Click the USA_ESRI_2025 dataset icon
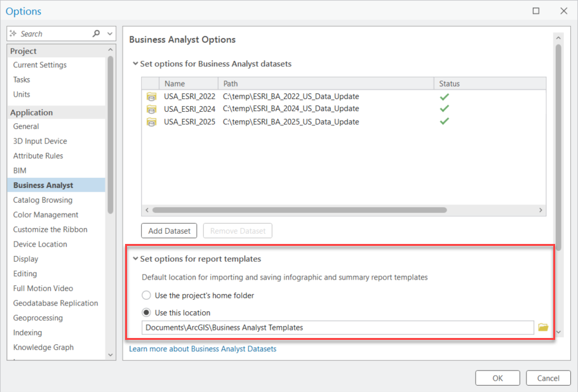Viewport: 578px width, 392px height. click(x=151, y=121)
